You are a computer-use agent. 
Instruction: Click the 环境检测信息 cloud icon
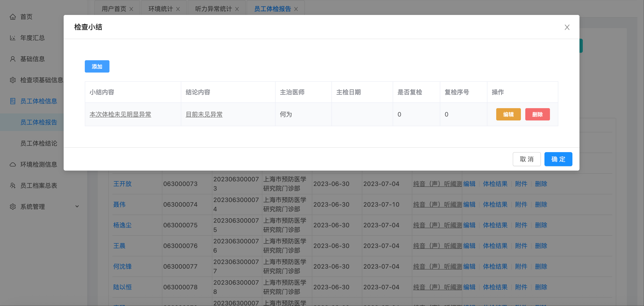pyautogui.click(x=13, y=164)
